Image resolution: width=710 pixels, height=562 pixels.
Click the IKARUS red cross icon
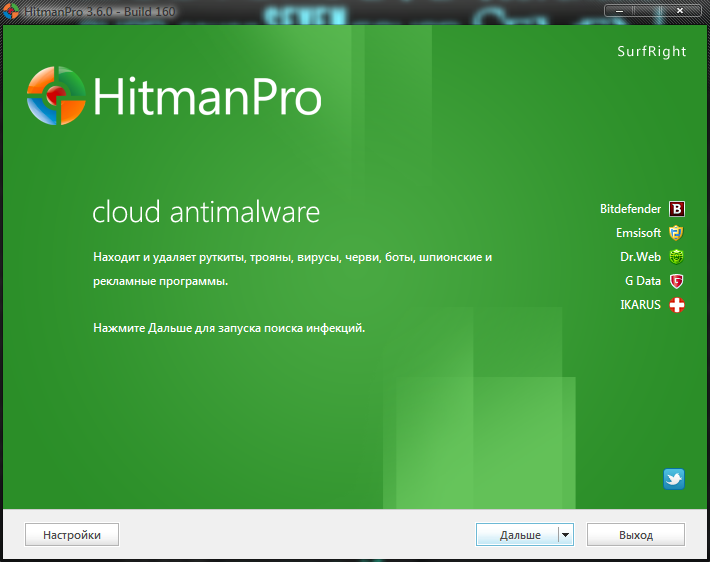coord(676,305)
